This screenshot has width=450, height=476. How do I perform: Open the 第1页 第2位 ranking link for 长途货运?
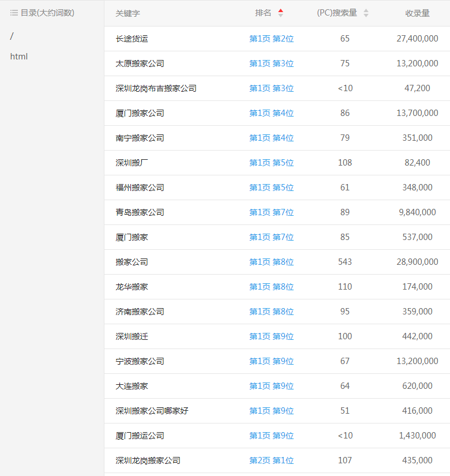(271, 39)
